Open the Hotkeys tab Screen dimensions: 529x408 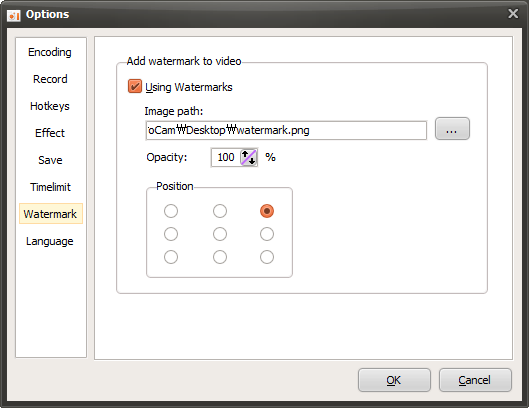[50, 106]
